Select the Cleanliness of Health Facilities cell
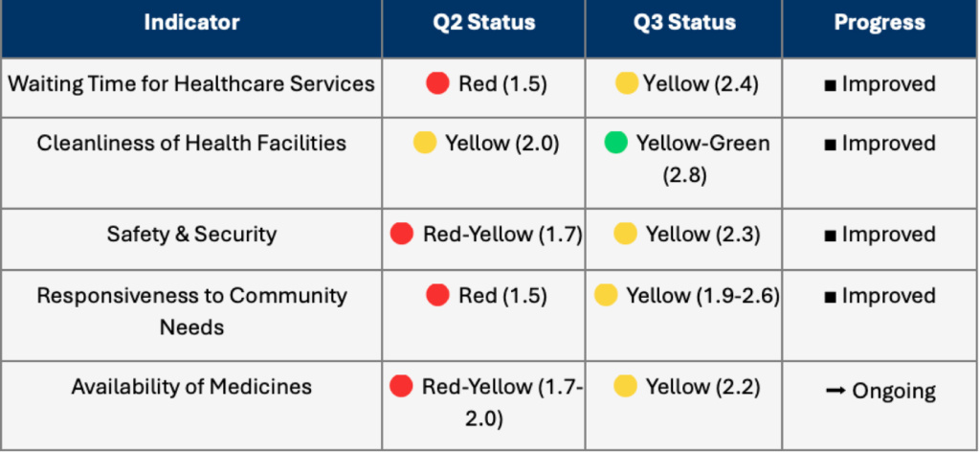This screenshot has height=453, width=980. click(x=191, y=144)
